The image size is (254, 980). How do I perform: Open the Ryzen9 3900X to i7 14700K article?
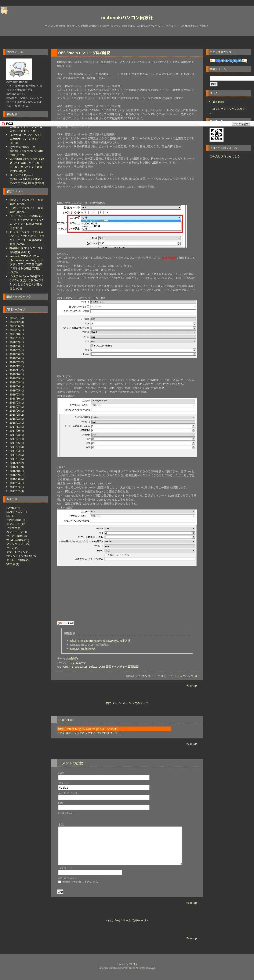pyautogui.click(x=27, y=179)
